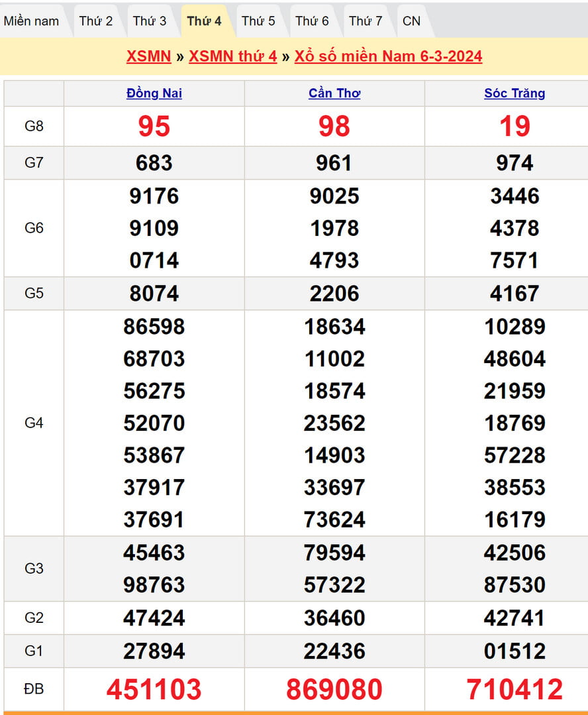
Task: Click Đồng Nai special prize 451103
Action: (154, 689)
